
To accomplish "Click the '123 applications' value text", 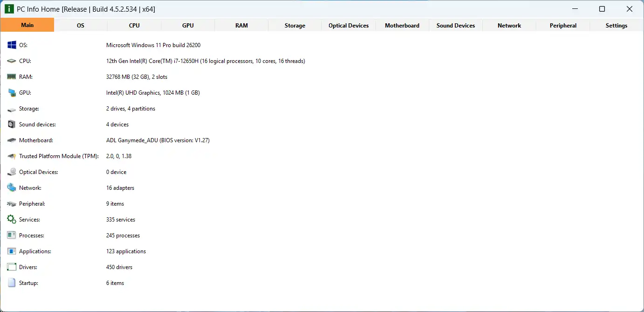I will (126, 251).
